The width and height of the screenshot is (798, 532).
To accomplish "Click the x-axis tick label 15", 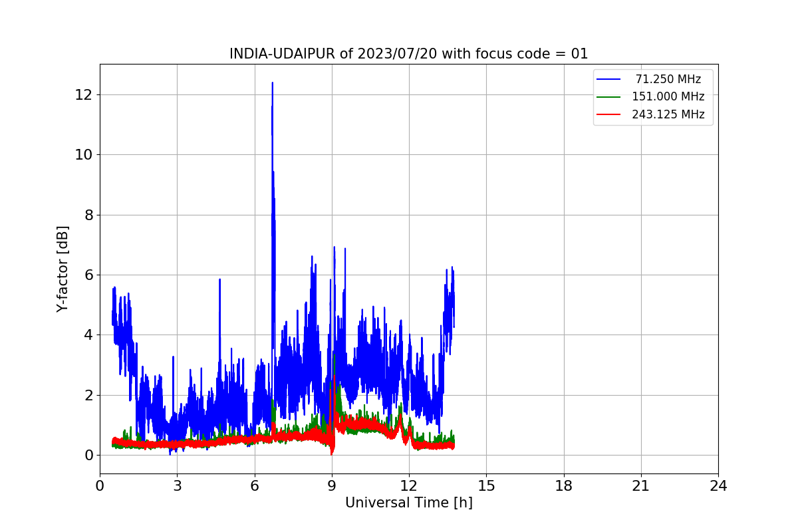I will click(x=486, y=486).
